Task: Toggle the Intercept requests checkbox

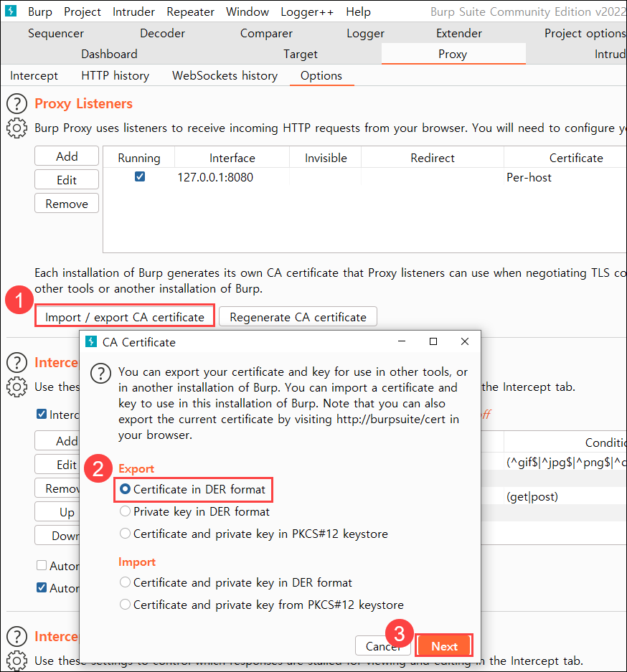Action: pyautogui.click(x=42, y=414)
